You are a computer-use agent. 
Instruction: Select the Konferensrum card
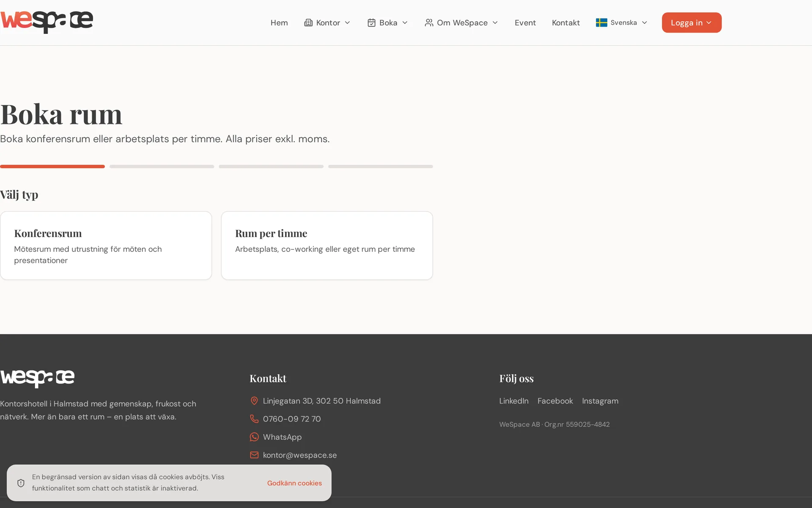106,246
